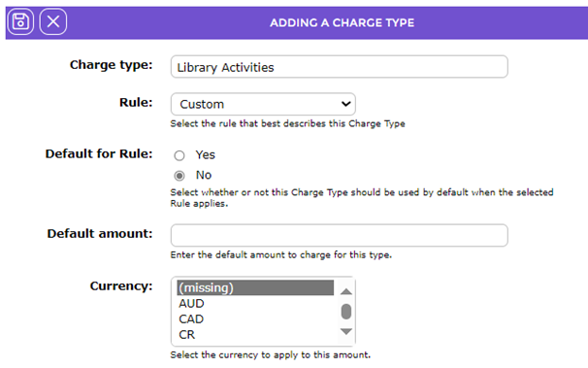Screen dimensions: 588x368
Task: Select CAD in the Currency list
Action: 255,318
